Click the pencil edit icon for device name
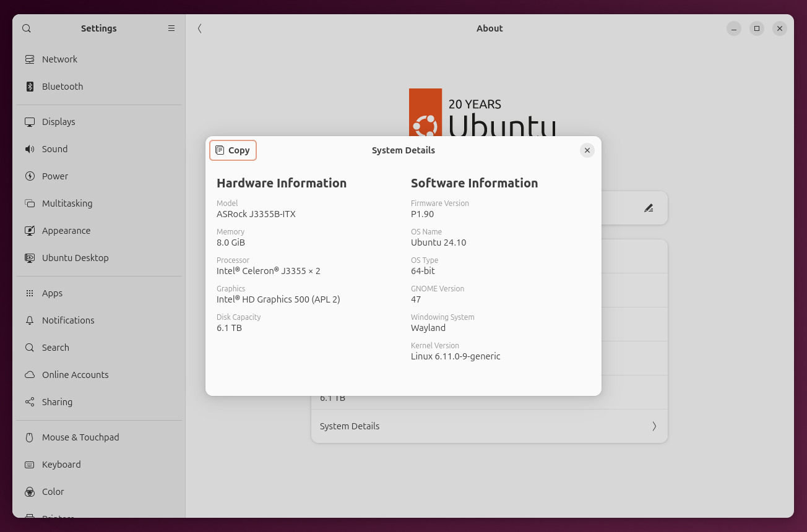The height and width of the screenshot is (532, 807). click(x=649, y=208)
